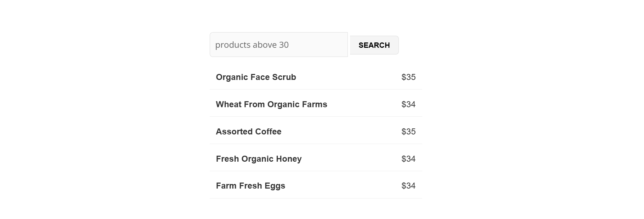Open the Fresh Organic Honey product name
Screen dimensions: 644x219
(259, 159)
